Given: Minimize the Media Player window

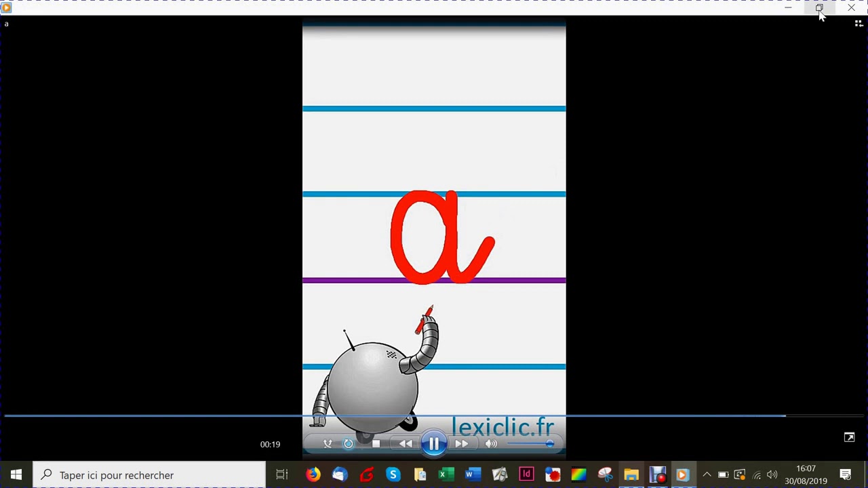Looking at the screenshot, I should point(788,7).
